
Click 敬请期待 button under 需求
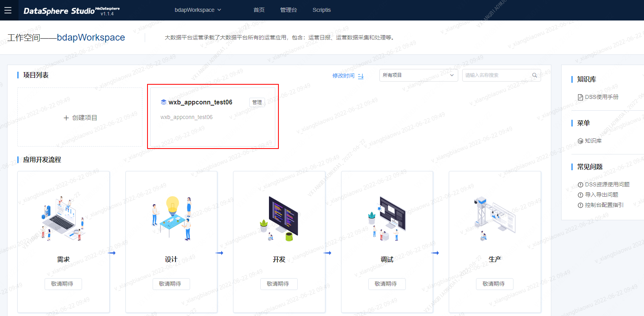point(63,284)
